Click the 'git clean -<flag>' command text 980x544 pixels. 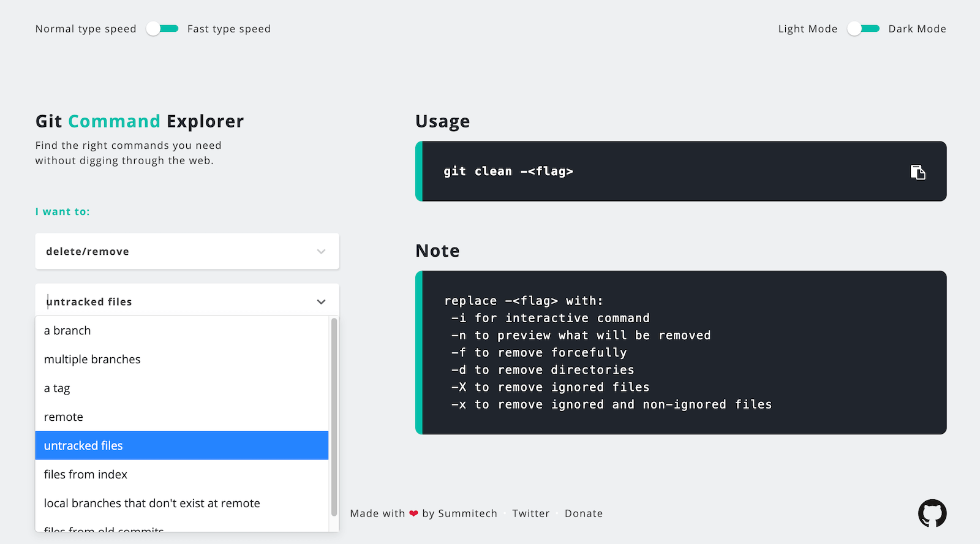coord(508,172)
